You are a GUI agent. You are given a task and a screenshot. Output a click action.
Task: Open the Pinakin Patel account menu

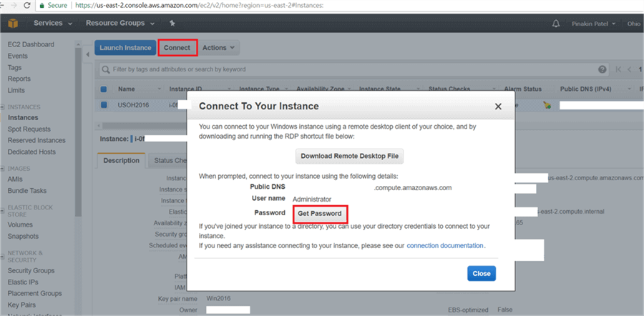(x=593, y=24)
